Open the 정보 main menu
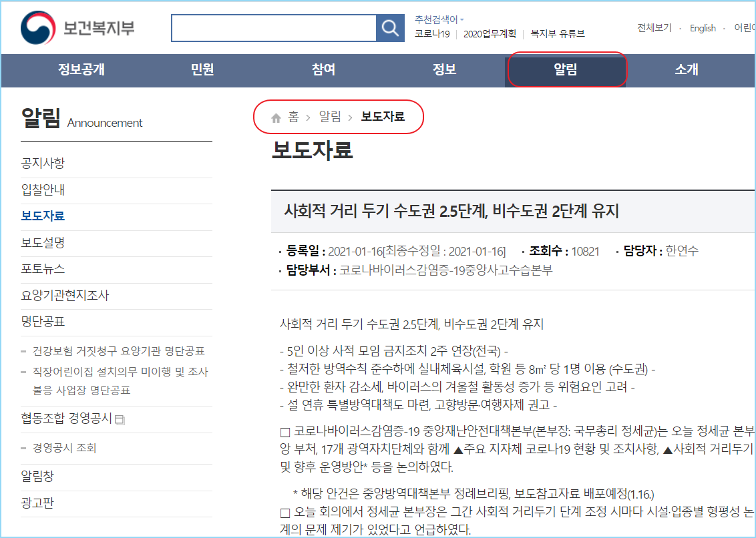 coord(445,70)
